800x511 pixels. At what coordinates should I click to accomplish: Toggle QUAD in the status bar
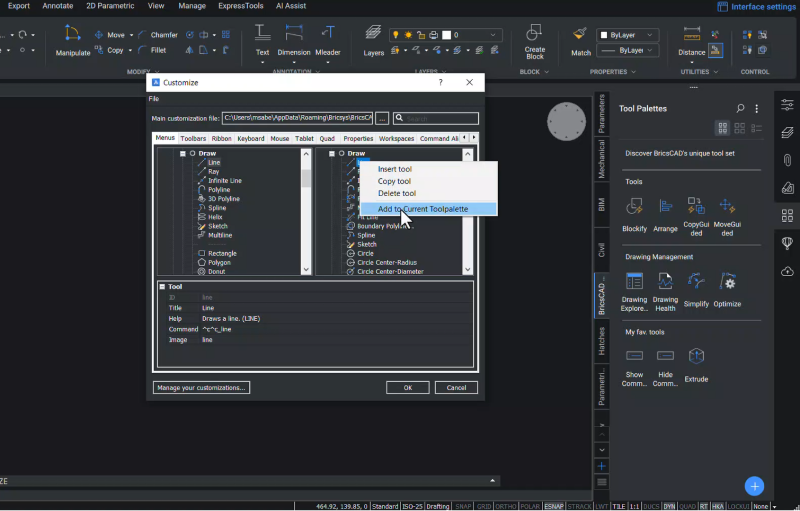pos(687,506)
